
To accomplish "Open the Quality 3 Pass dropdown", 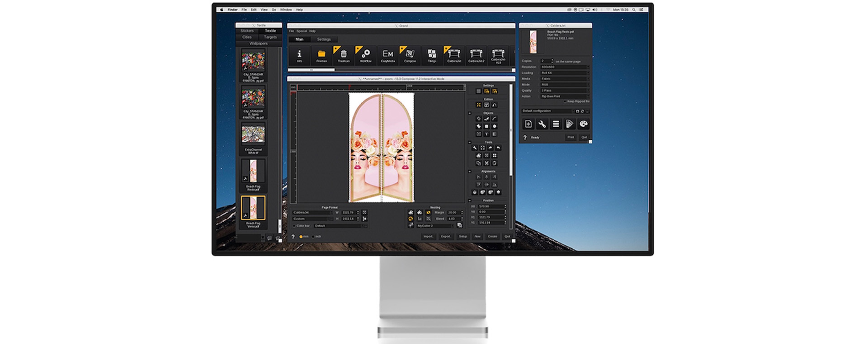I will 565,91.
